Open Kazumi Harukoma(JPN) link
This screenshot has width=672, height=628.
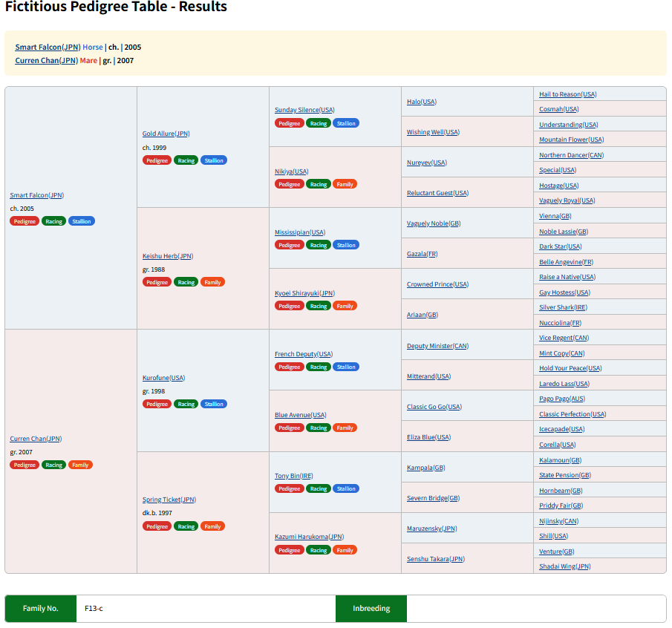coord(310,537)
